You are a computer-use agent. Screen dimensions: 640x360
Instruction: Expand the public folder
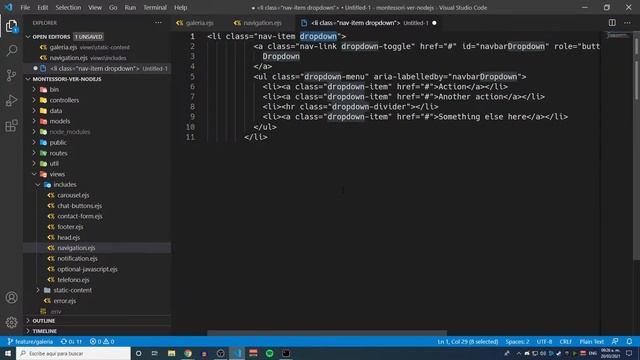[x=58, y=142]
